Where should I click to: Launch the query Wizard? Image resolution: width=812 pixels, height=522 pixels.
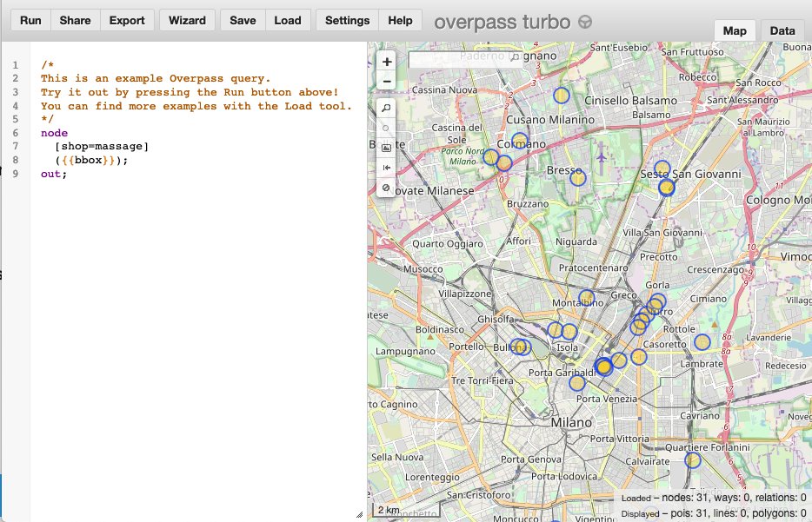pos(187,20)
